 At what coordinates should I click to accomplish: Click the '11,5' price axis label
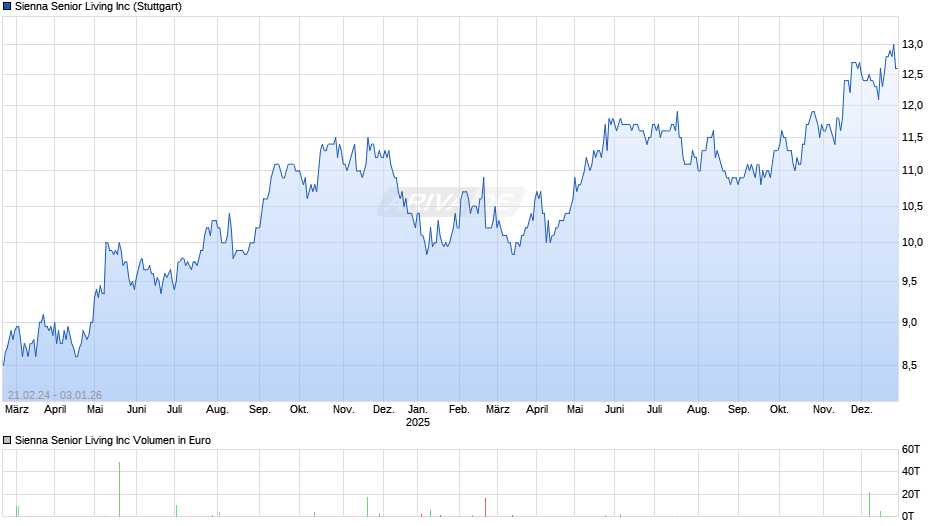point(912,138)
